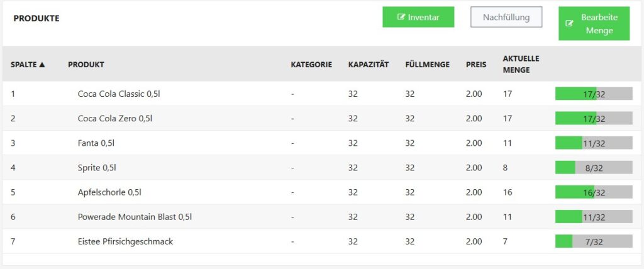Viewport: 644px width, 269px height.
Task: Click the Kategorie column header
Action: click(311, 64)
